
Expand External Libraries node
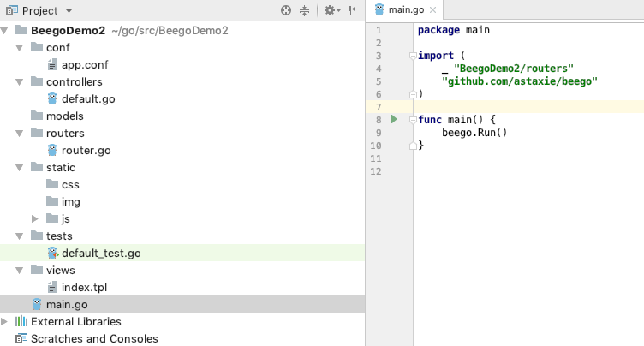[6, 321]
